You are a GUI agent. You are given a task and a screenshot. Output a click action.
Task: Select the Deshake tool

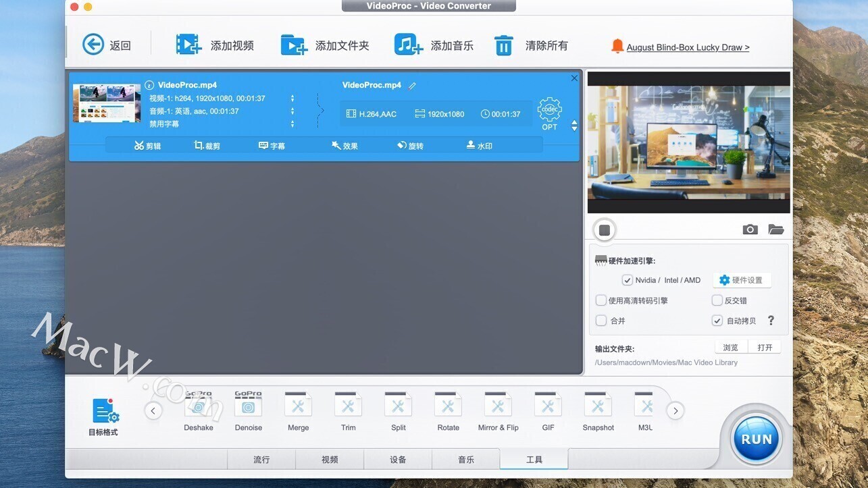[199, 412]
